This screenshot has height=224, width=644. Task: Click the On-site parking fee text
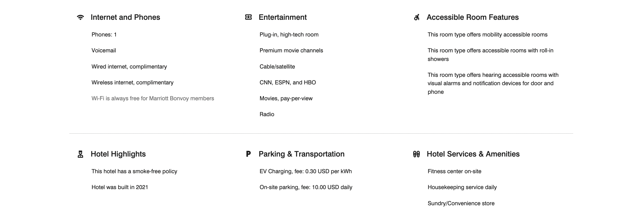click(x=306, y=187)
